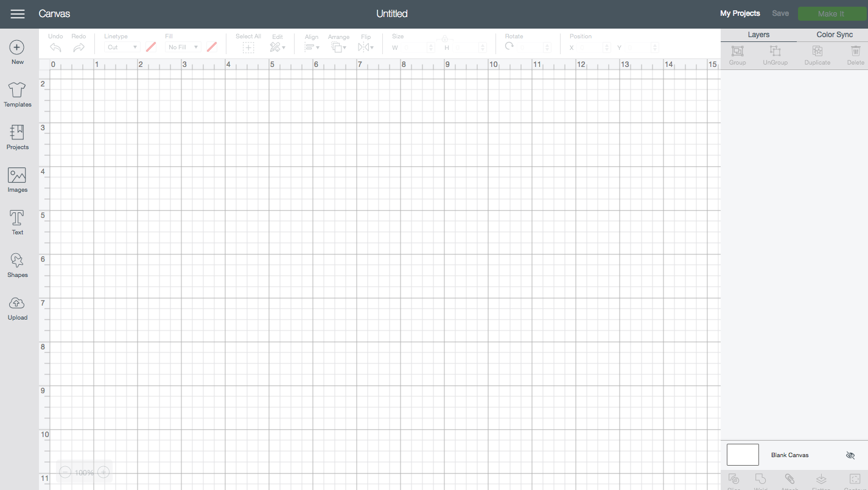Open the Upload panel
This screenshot has width=868, height=490.
tap(18, 308)
